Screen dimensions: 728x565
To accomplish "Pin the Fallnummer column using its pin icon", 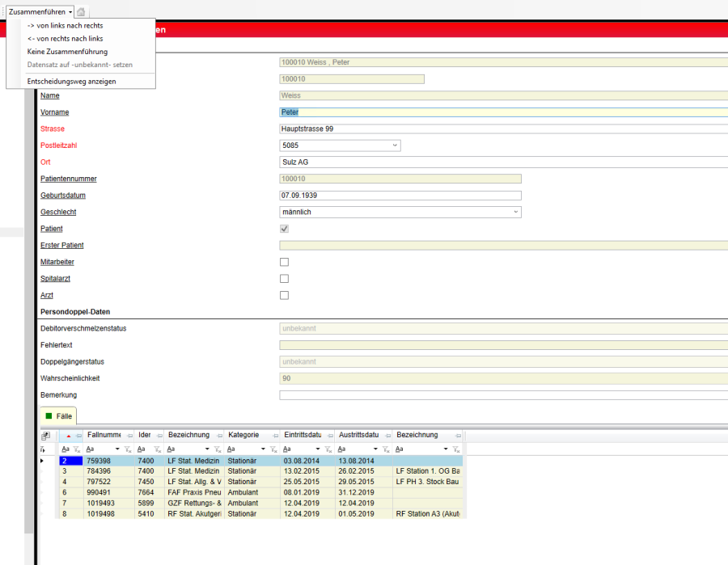I will [x=129, y=435].
